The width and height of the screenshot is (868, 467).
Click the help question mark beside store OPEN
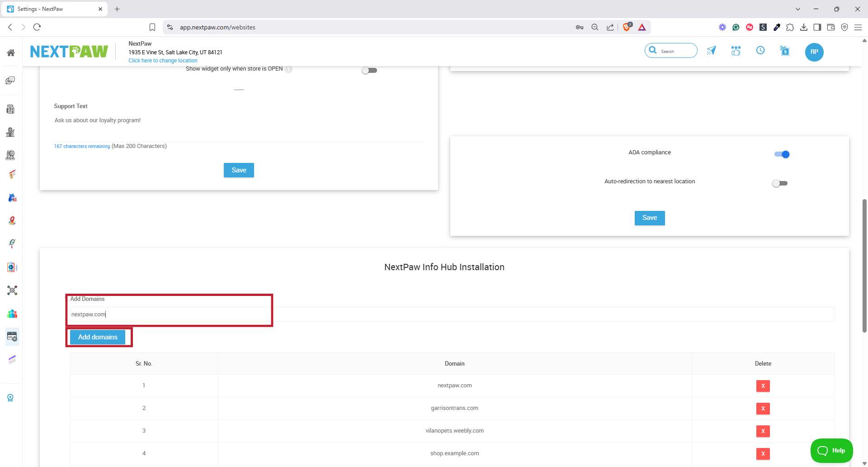[289, 69]
